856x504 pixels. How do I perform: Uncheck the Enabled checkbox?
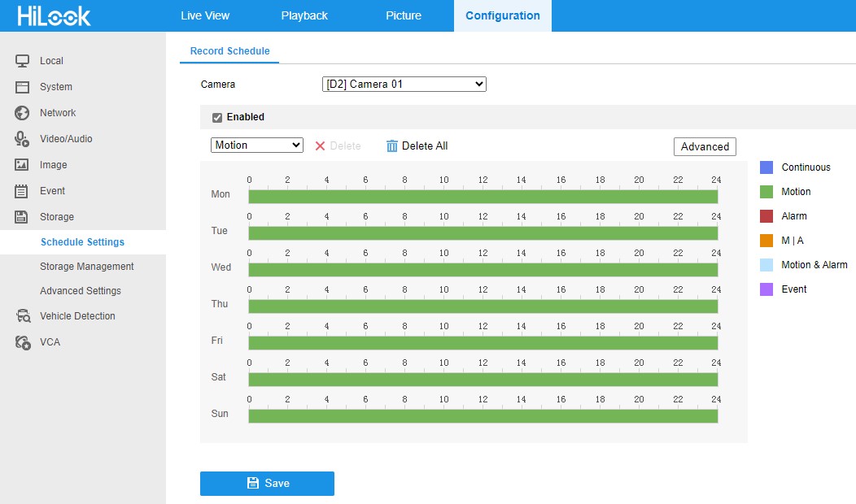click(x=217, y=118)
